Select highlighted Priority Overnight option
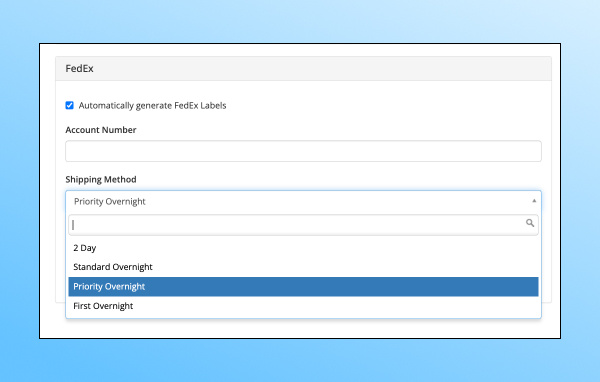 coord(303,287)
